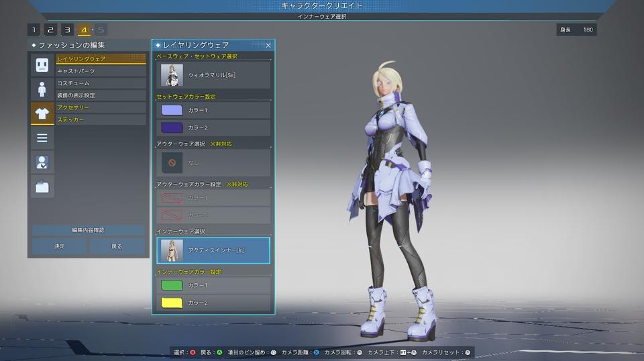Click the three-line list icon in sidebar

point(42,138)
